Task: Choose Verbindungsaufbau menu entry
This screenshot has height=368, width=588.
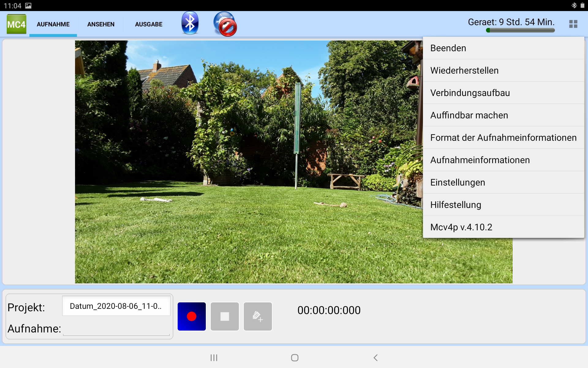Action: click(x=503, y=93)
